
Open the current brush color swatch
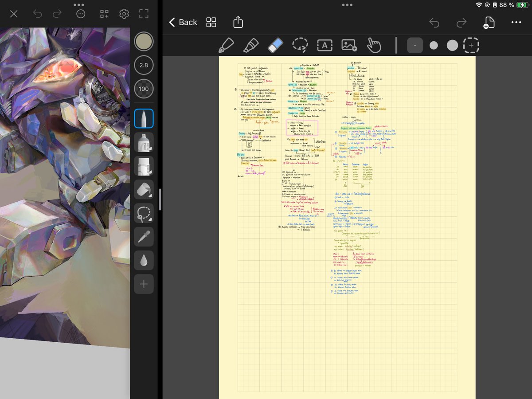pyautogui.click(x=144, y=41)
